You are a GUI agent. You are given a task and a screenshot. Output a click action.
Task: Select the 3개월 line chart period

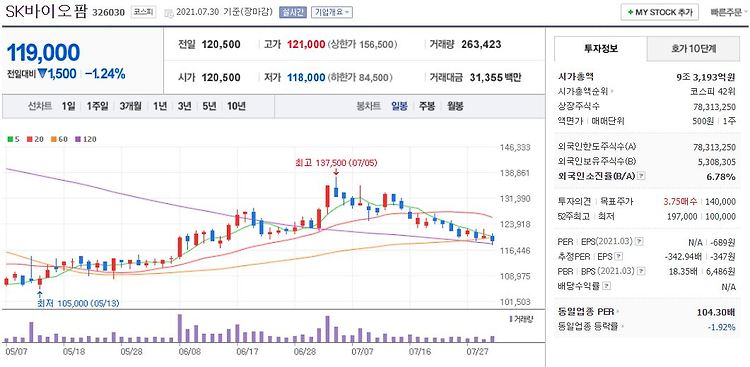(x=131, y=106)
